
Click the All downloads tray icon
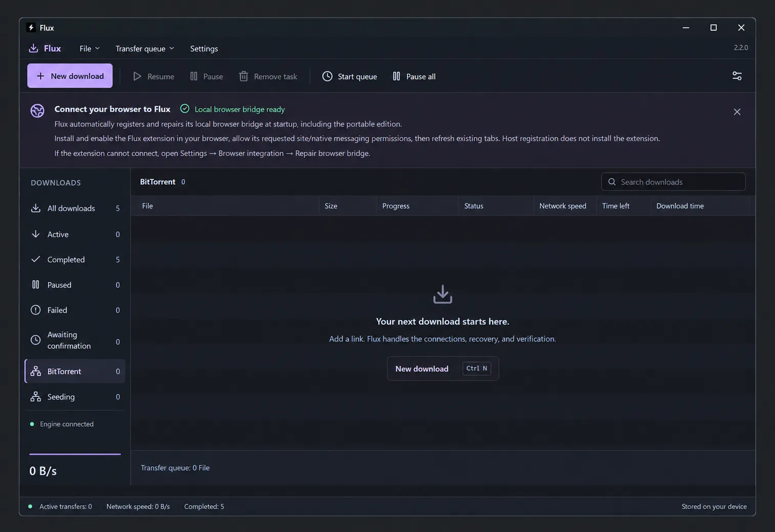tap(35, 208)
